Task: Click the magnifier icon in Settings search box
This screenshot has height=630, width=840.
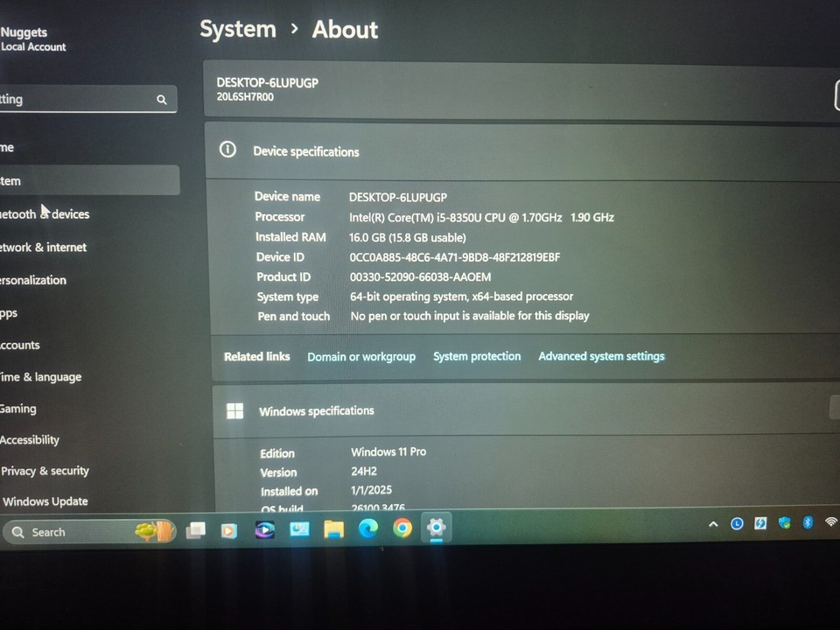Action: coord(161,100)
